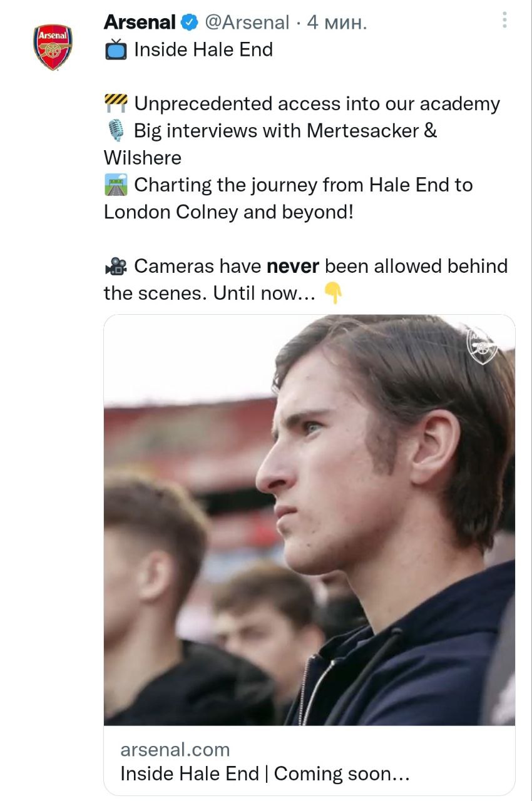Image resolution: width=532 pixels, height=801 pixels.
Task: Click the "London Colney and beyond!" text
Action: point(228,212)
